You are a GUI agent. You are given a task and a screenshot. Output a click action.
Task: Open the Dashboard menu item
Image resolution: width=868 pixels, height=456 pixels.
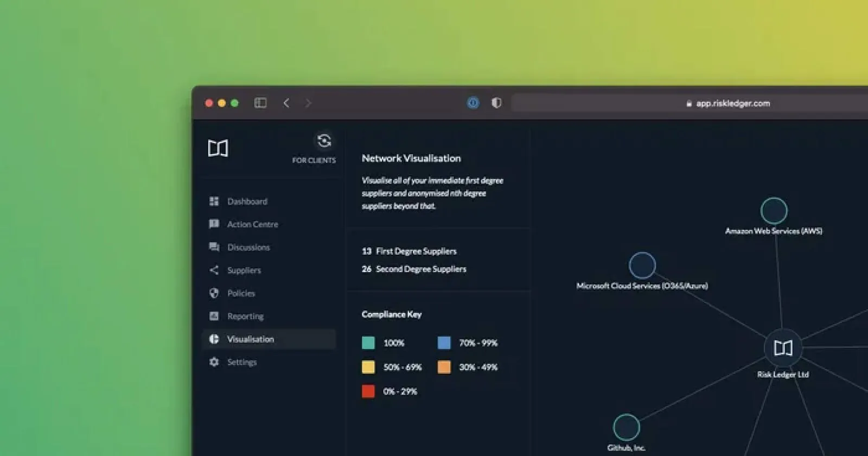(269, 201)
